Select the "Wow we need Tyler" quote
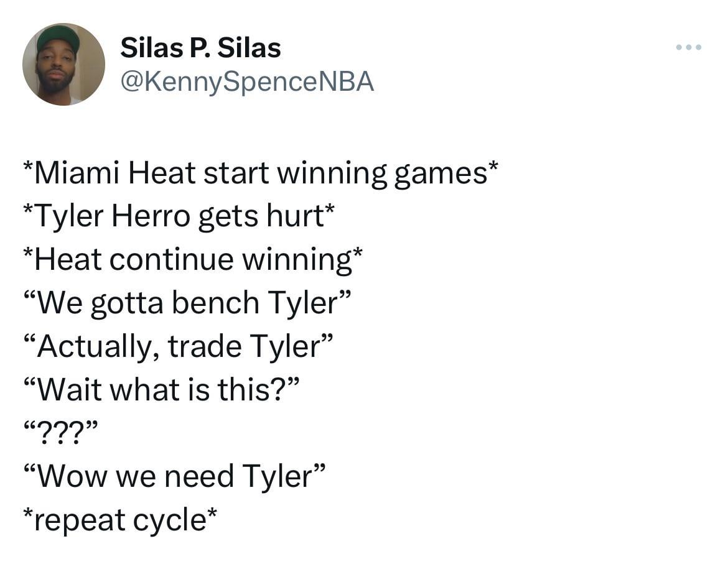This screenshot has width=728, height=577. coord(174,476)
